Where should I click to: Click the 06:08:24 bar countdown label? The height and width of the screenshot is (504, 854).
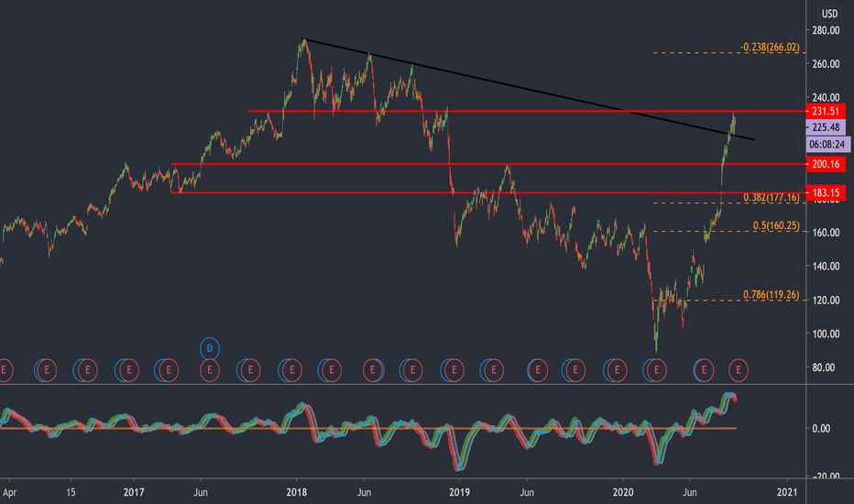coord(827,145)
